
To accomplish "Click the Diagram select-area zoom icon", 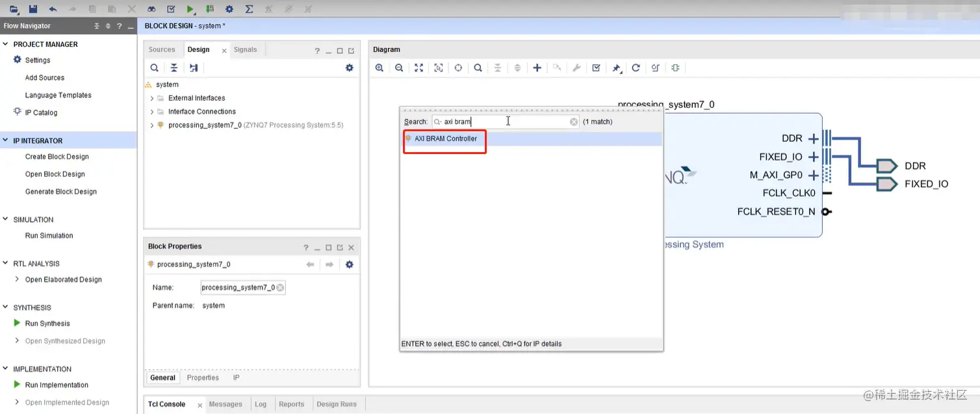I will (439, 68).
